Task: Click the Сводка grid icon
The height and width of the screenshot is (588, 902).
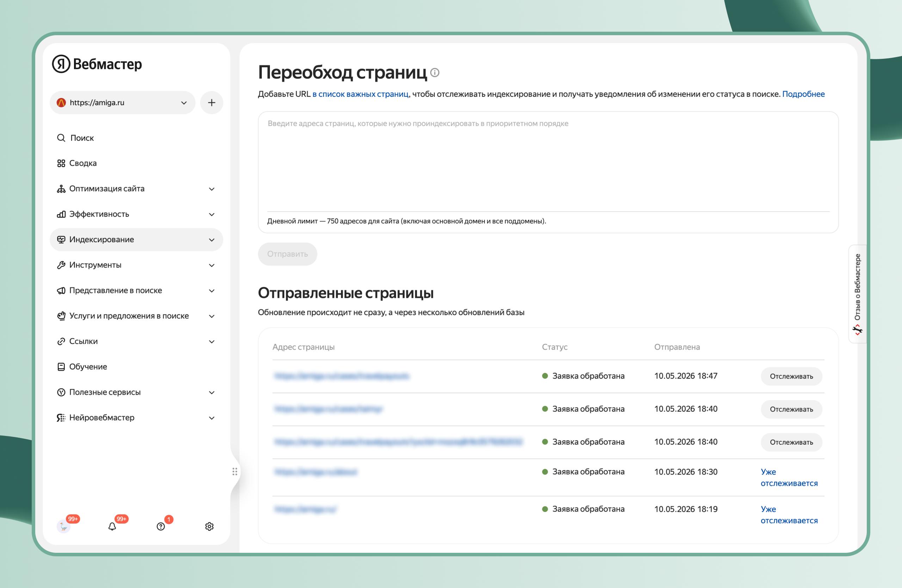Action: coord(61,163)
